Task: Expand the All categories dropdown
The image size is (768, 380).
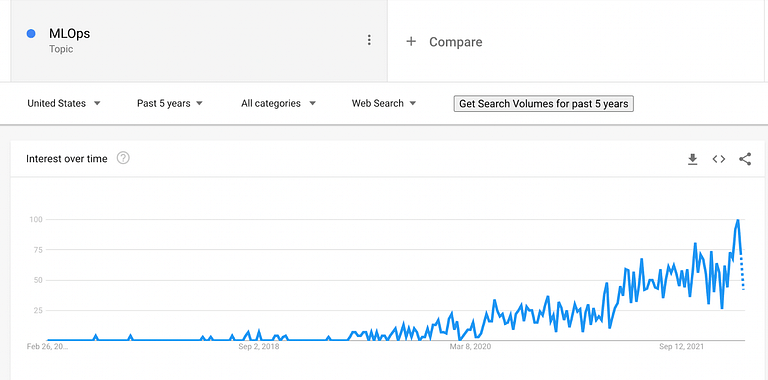Action: [x=278, y=103]
